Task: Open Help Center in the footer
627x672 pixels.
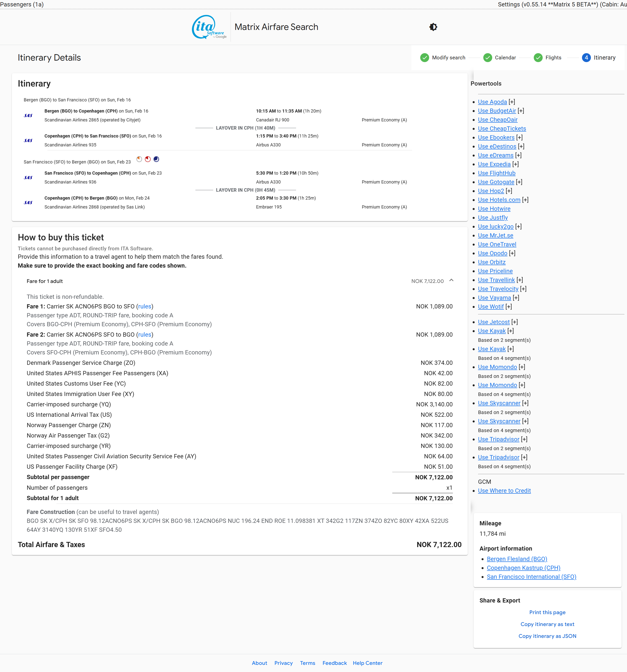Action: tap(367, 663)
